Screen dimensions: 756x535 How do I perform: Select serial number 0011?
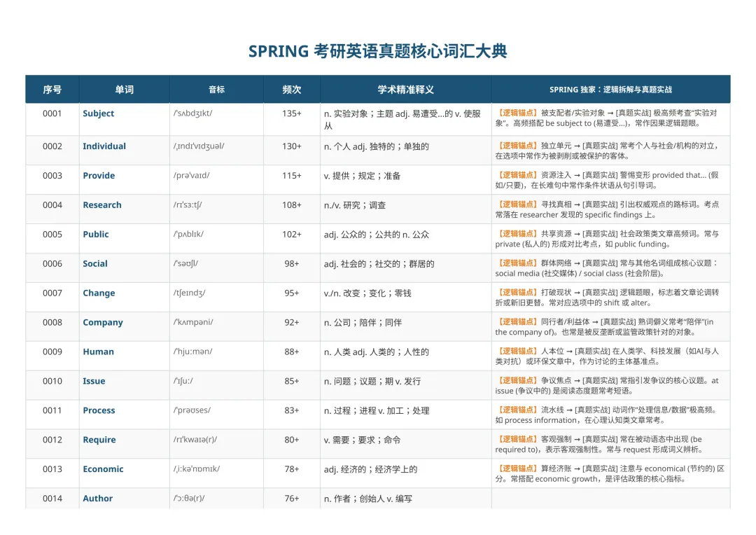[52, 410]
